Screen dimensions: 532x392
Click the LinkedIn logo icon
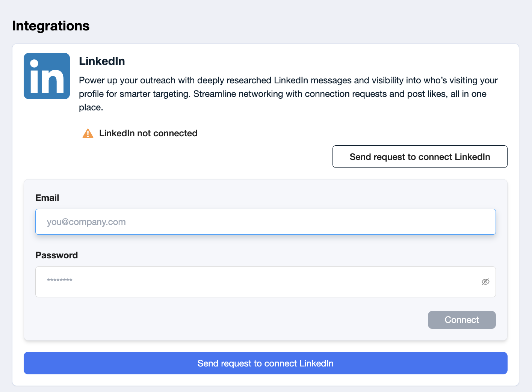click(47, 76)
